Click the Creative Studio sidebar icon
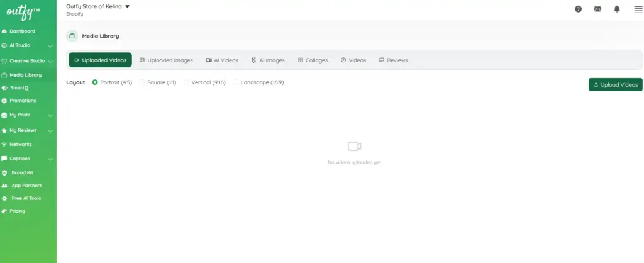Viewport: 644px width, 263px height. (x=4, y=61)
